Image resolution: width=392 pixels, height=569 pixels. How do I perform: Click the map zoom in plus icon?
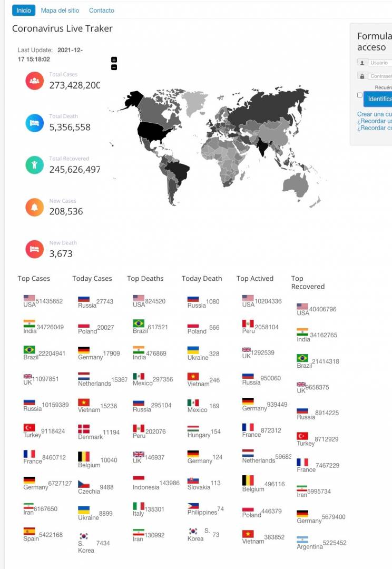click(114, 60)
